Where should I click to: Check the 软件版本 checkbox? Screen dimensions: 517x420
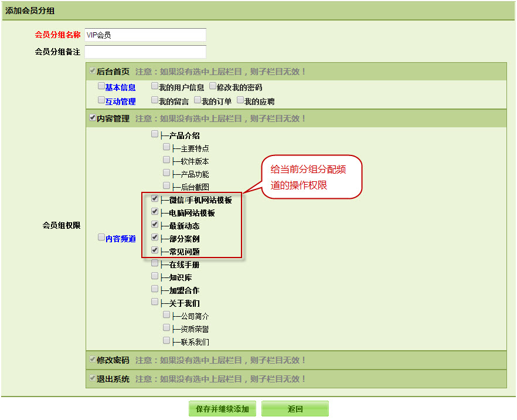click(x=166, y=160)
